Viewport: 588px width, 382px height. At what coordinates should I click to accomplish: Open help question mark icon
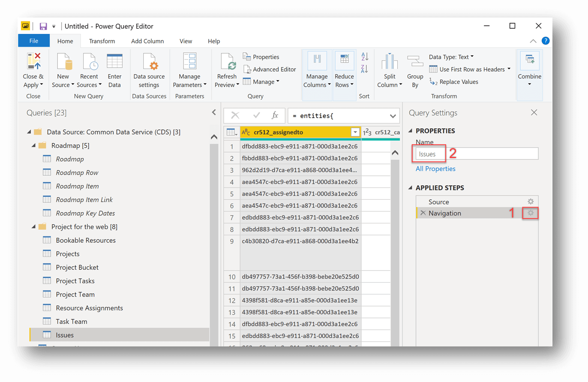pyautogui.click(x=546, y=41)
